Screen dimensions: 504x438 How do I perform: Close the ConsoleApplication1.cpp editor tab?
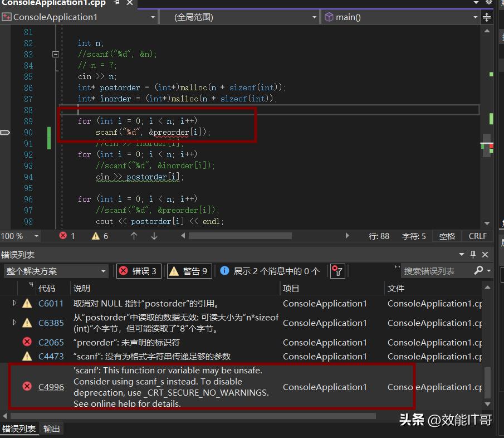click(x=130, y=3)
